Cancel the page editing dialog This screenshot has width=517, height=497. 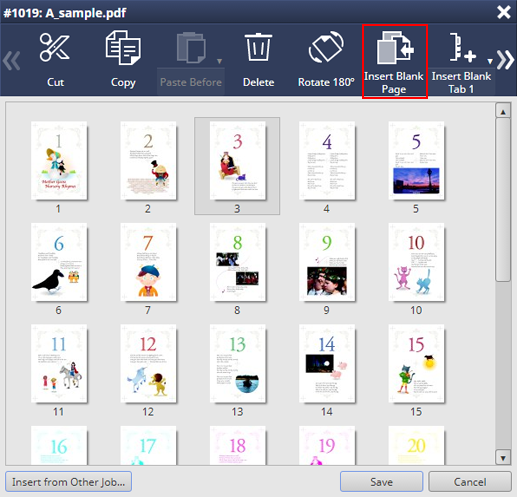(470, 482)
